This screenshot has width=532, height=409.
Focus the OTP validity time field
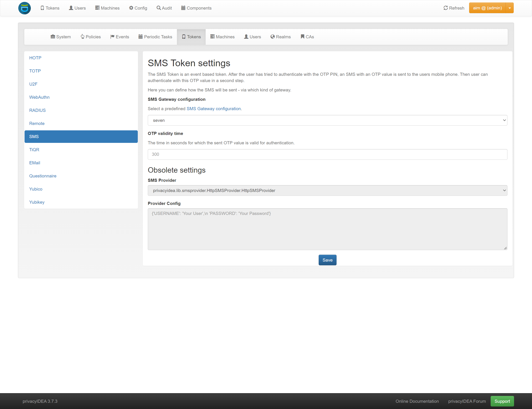(x=327, y=154)
